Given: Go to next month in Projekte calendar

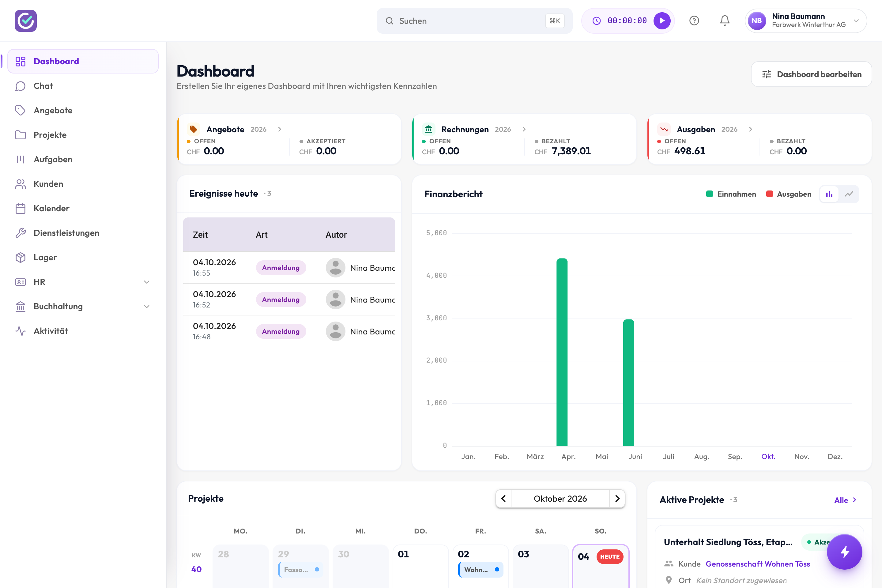Looking at the screenshot, I should [x=617, y=499].
